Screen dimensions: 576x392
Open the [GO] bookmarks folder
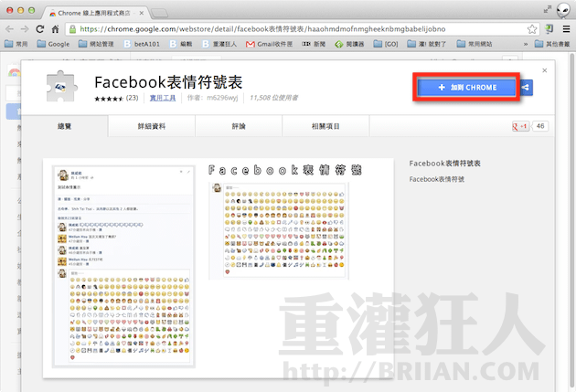[x=386, y=44]
